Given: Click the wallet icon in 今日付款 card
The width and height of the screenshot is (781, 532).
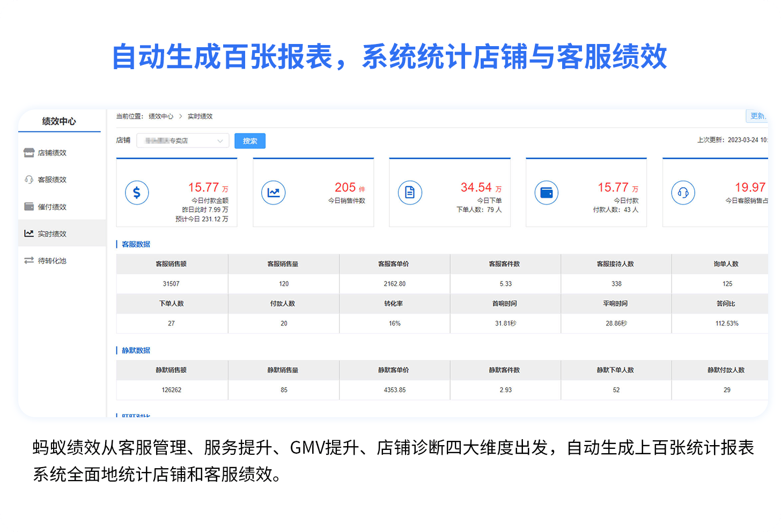Looking at the screenshot, I should pyautogui.click(x=547, y=193).
